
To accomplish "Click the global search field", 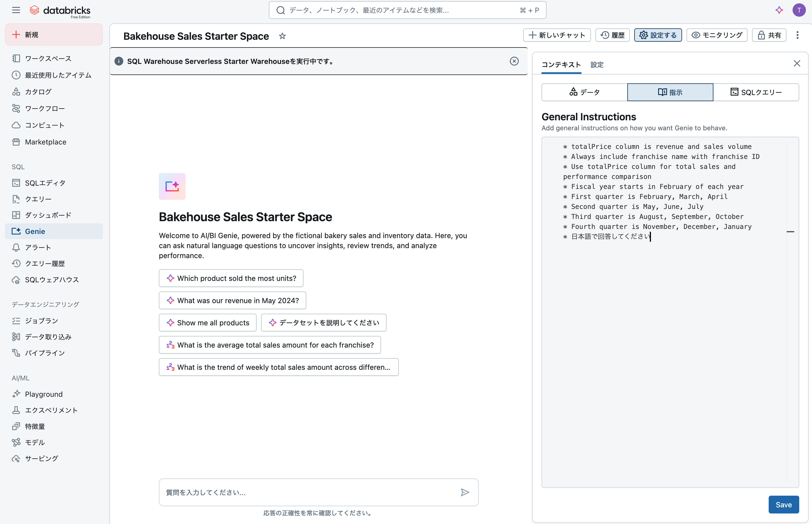I will (407, 10).
